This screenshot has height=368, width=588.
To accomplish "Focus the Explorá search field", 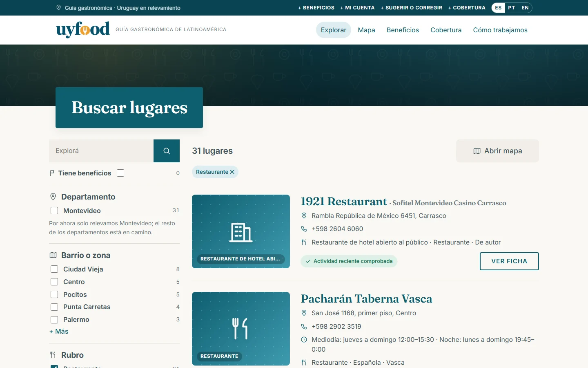I will pyautogui.click(x=101, y=151).
